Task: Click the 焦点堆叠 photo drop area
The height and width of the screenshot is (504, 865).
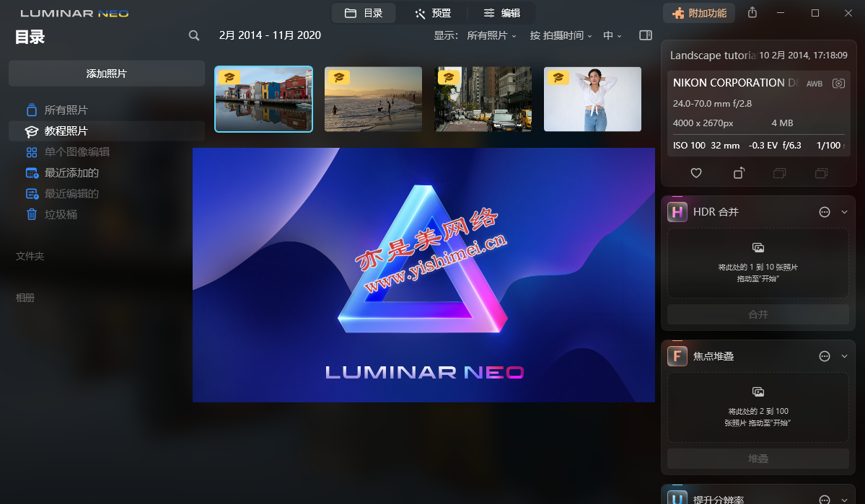Action: click(758, 407)
